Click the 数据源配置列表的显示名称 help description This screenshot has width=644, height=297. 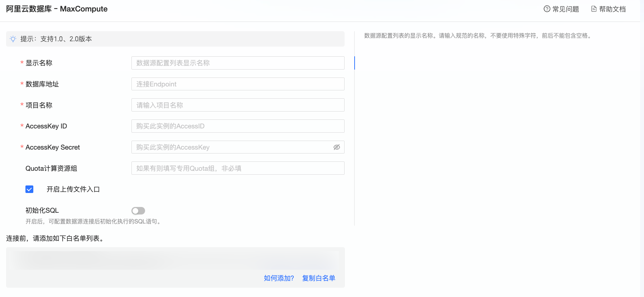(479, 36)
